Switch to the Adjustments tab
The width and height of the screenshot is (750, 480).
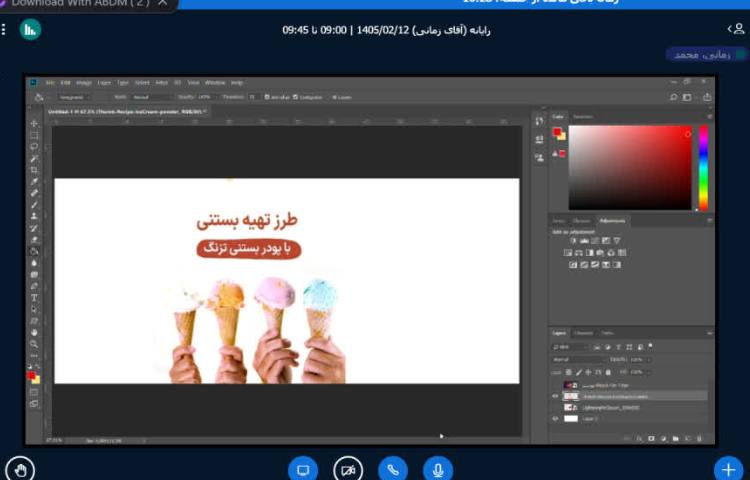(x=612, y=221)
